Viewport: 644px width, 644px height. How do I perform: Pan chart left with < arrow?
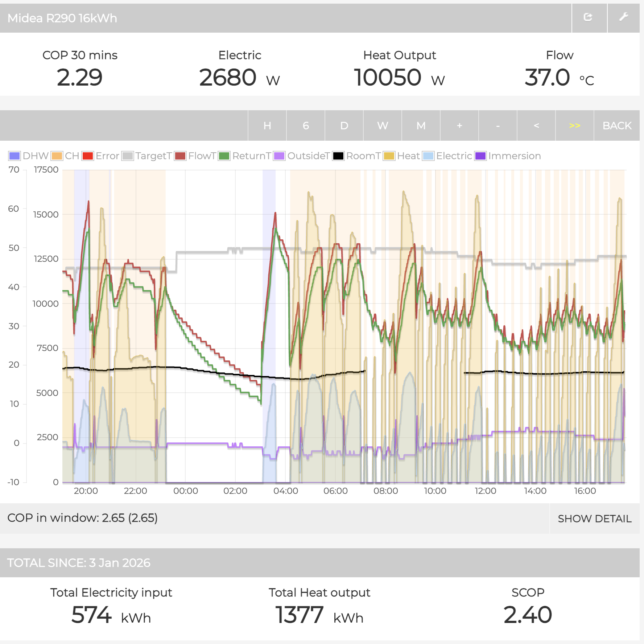coord(536,125)
